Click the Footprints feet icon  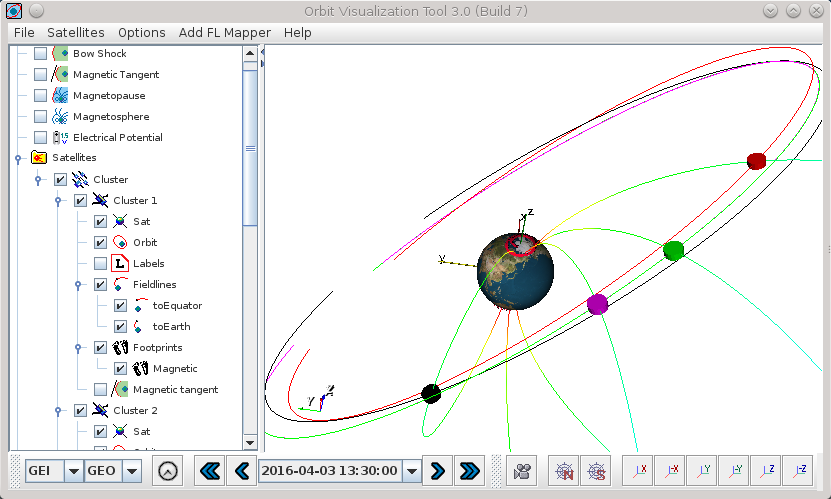[x=120, y=347]
